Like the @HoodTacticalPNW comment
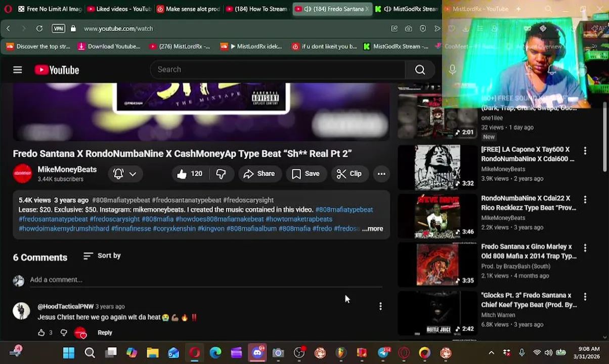Viewport: 609px width, 364px height. pyautogui.click(x=41, y=333)
